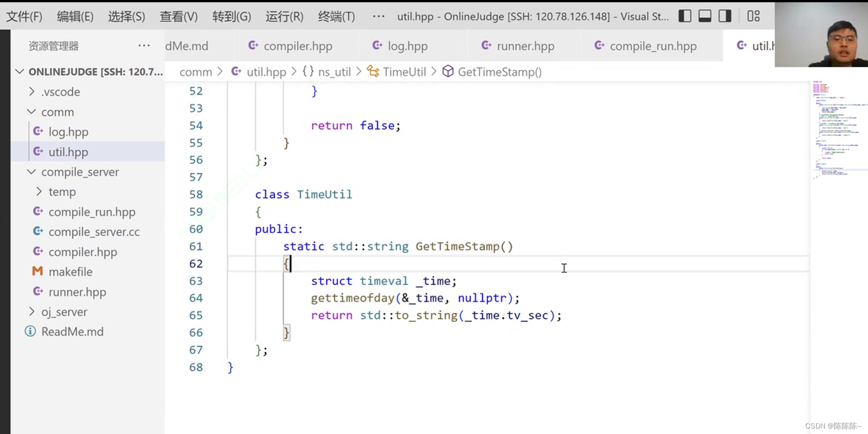Click the GetTimeStamp method cube icon

pos(448,71)
